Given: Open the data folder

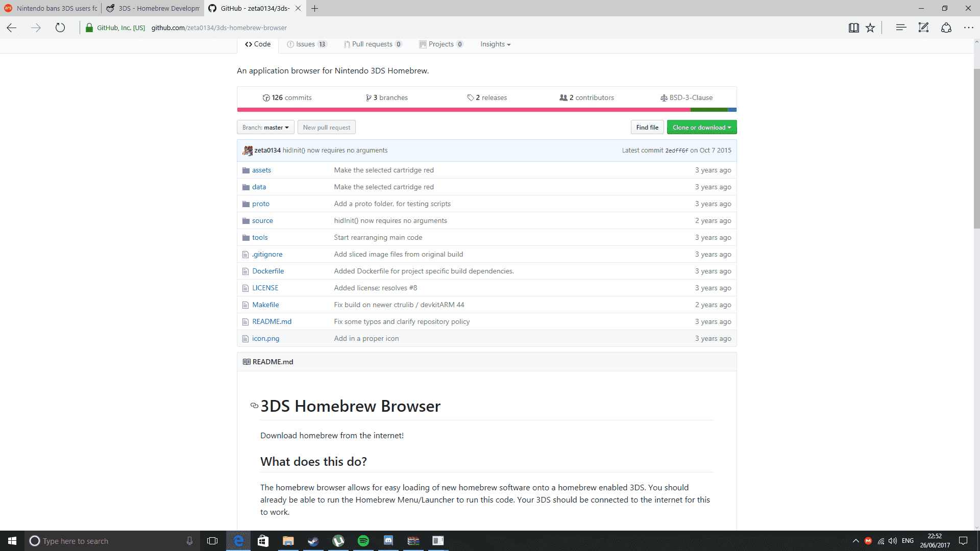Looking at the screenshot, I should [x=259, y=187].
